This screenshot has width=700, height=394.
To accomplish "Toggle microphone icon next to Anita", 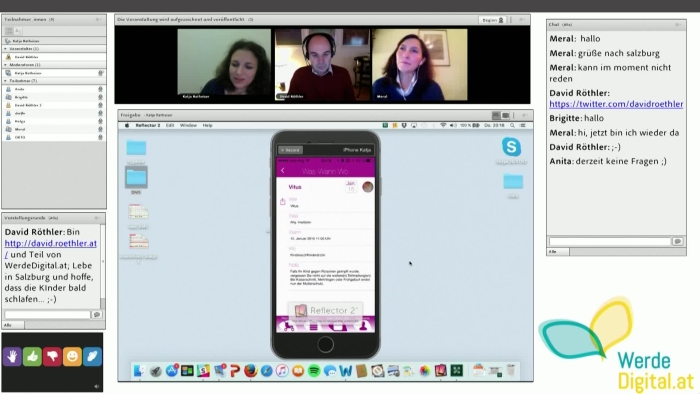I will (x=100, y=89).
